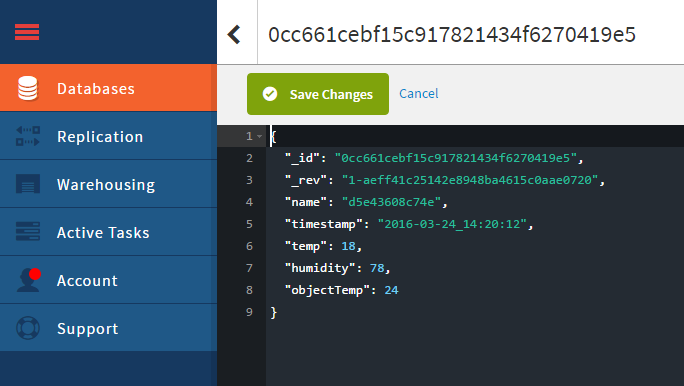Image resolution: width=684 pixels, height=386 pixels.
Task: Open the Warehousing menu item
Action: [x=108, y=184]
